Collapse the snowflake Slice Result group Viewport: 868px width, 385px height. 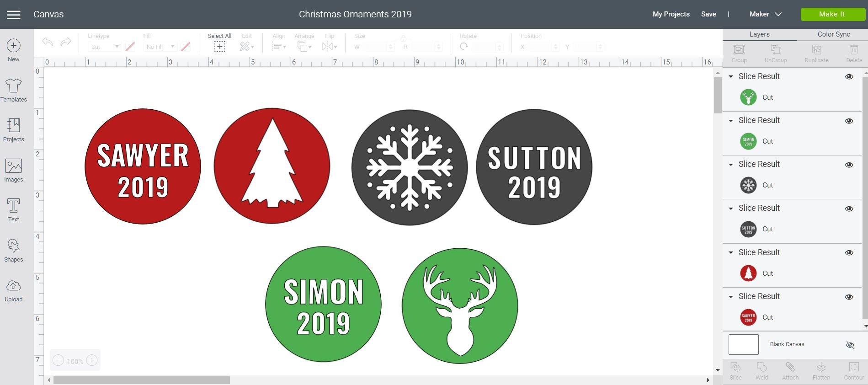[x=731, y=165]
